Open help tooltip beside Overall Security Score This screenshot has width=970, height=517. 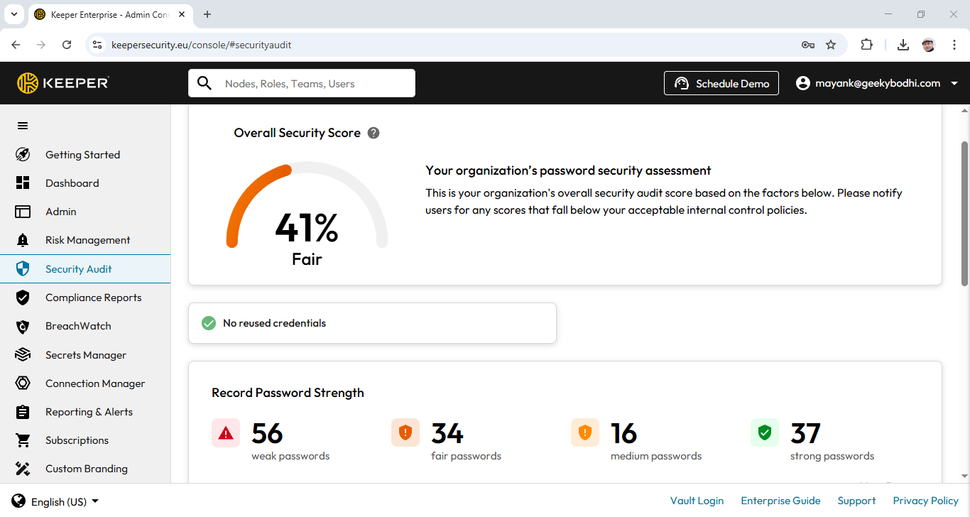tap(373, 133)
